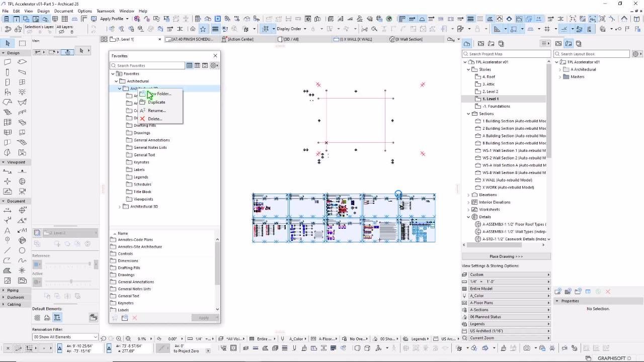This screenshot has height=362, width=644.
Task: Open the A_Color pen set option
Action: pyautogui.click(x=506, y=296)
